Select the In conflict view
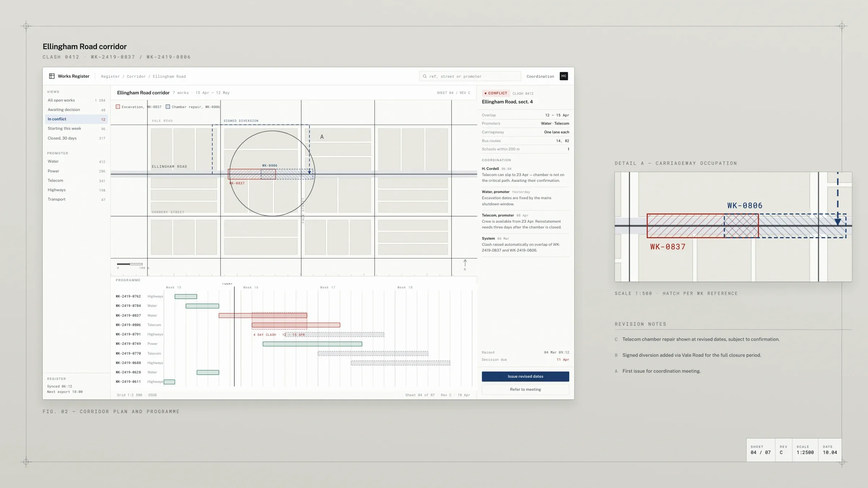The width and height of the screenshot is (868, 488). pos(76,119)
